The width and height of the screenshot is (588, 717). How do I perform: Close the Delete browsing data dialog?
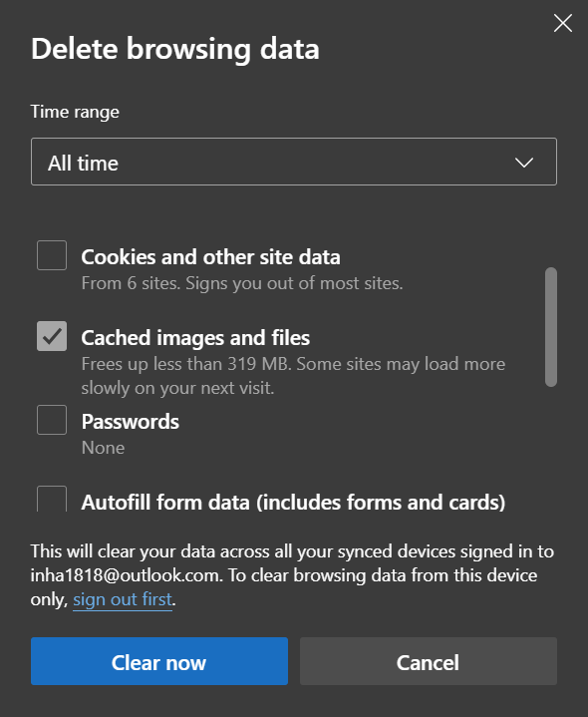pyautogui.click(x=562, y=23)
